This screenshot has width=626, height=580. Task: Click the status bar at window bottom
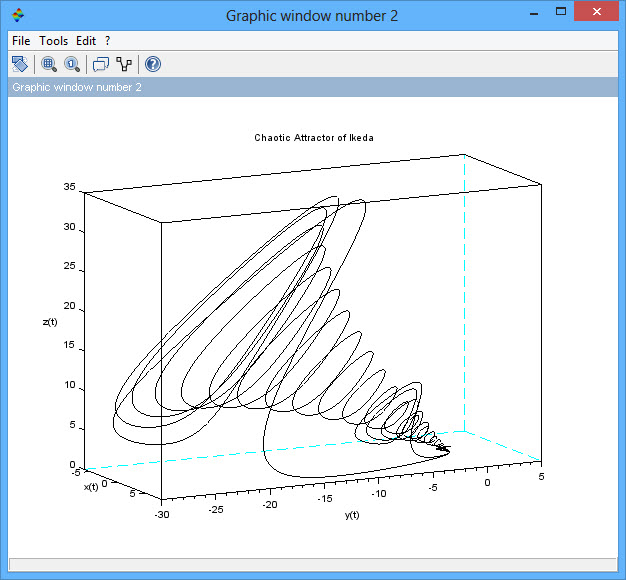tap(313, 564)
